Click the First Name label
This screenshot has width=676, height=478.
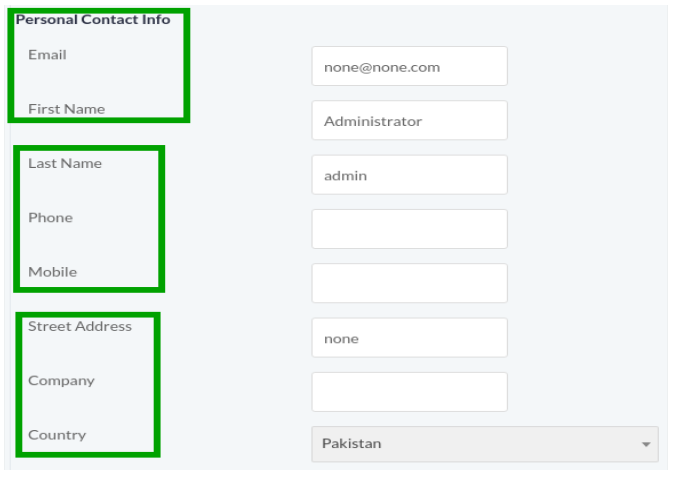click(66, 109)
